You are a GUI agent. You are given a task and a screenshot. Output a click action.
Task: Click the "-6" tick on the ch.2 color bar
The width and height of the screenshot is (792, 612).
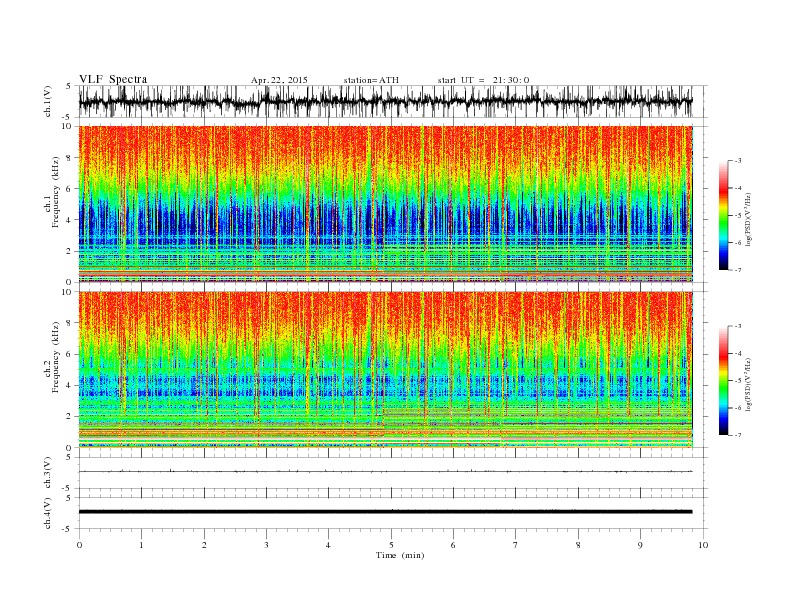tap(737, 408)
